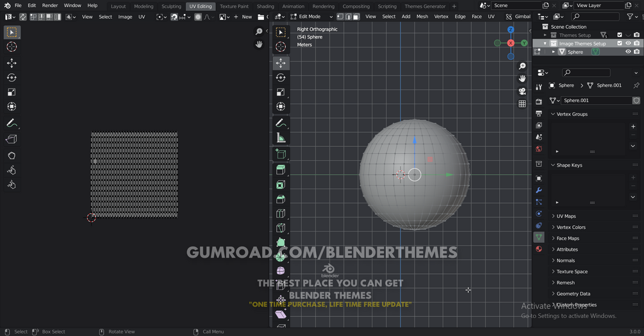The width and height of the screenshot is (644, 336).
Task: Toggle proportional editing in UV editor
Action: 198,17
